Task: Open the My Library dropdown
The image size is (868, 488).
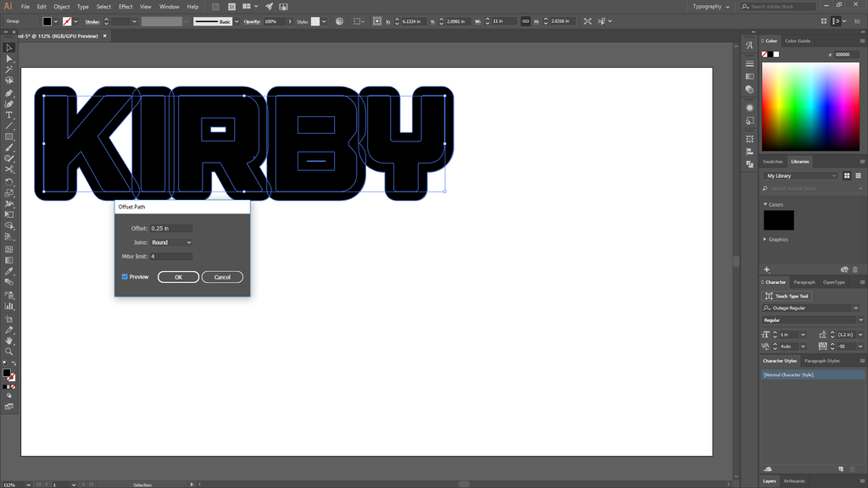Action: [x=800, y=175]
